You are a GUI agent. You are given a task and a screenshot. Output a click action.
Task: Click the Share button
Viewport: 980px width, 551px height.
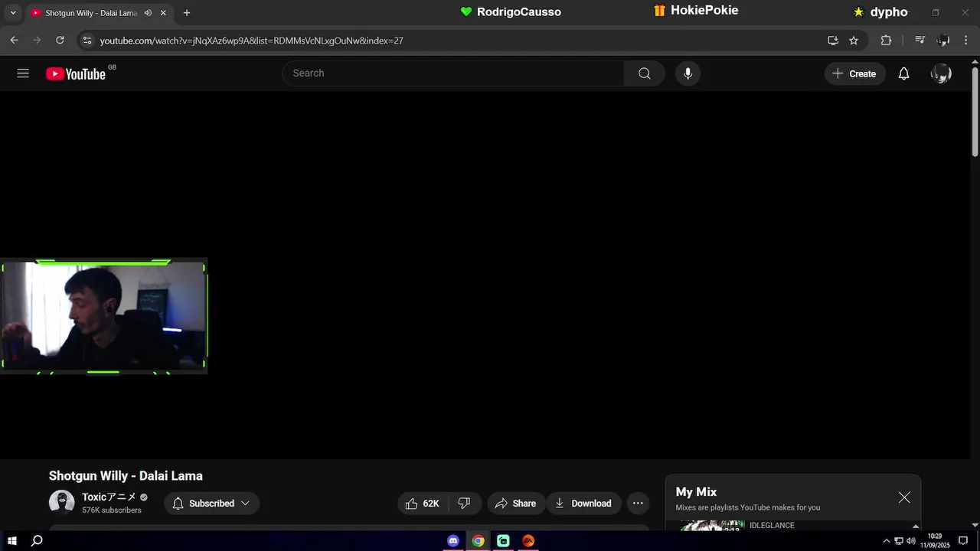coord(516,504)
